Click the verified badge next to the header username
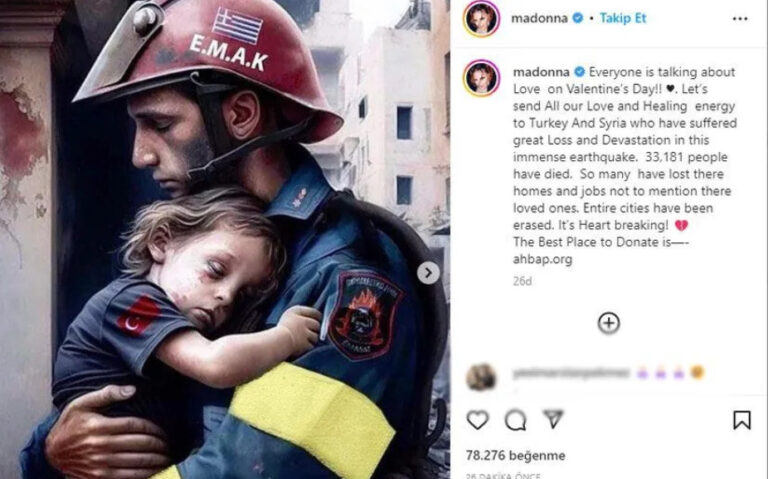This screenshot has width=768, height=479. tap(578, 19)
